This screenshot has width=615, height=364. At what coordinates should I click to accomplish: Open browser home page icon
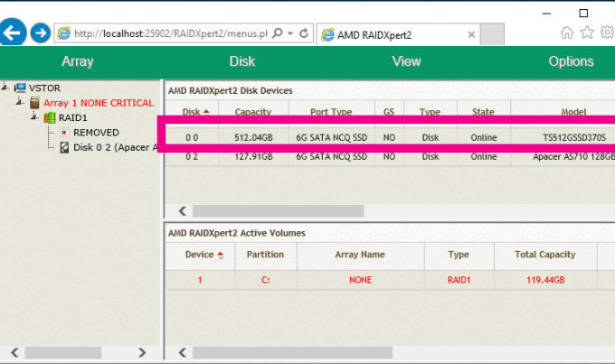(x=567, y=33)
